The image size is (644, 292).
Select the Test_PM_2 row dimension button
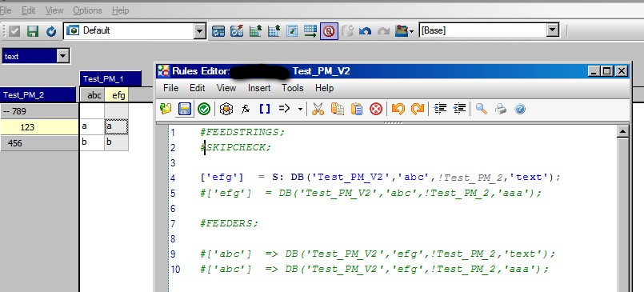pyautogui.click(x=38, y=95)
